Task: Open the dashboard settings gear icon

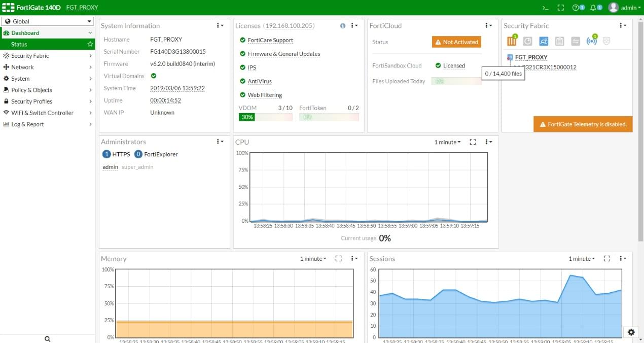Action: coord(631,332)
